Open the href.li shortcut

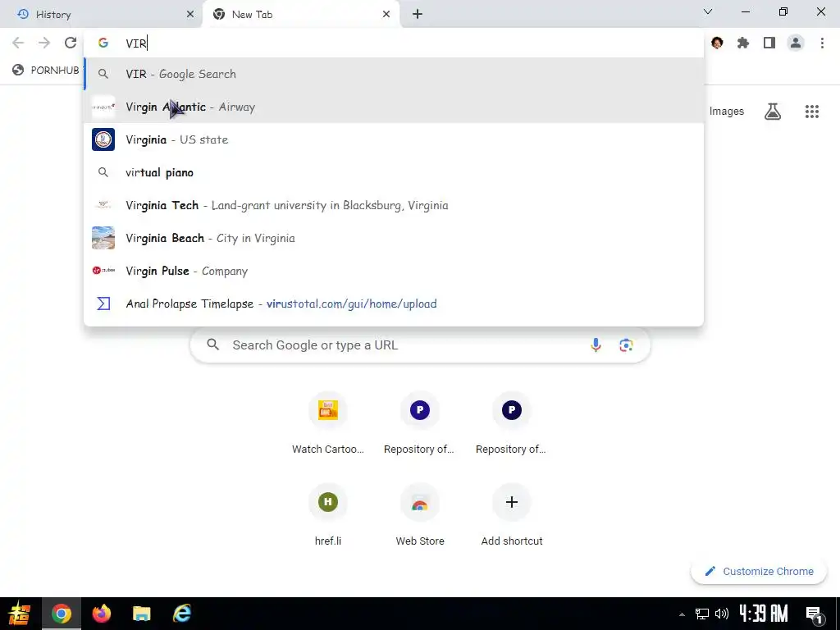pos(328,515)
